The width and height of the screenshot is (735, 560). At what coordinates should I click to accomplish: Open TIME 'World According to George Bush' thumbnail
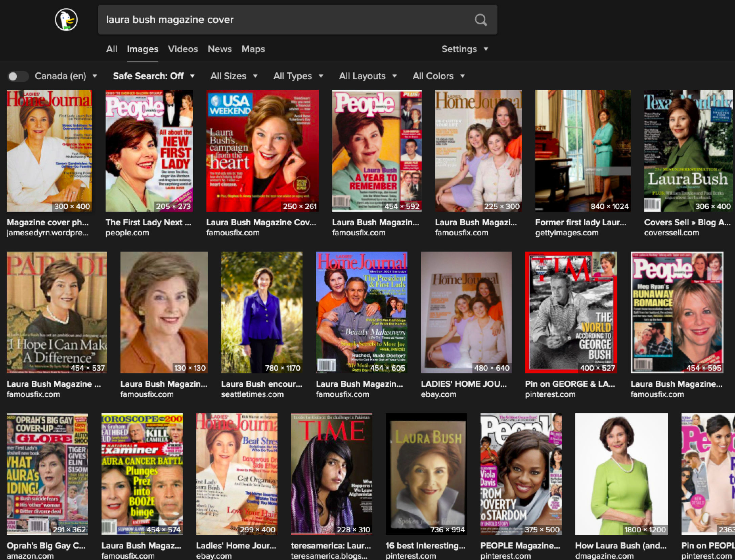[x=571, y=312]
